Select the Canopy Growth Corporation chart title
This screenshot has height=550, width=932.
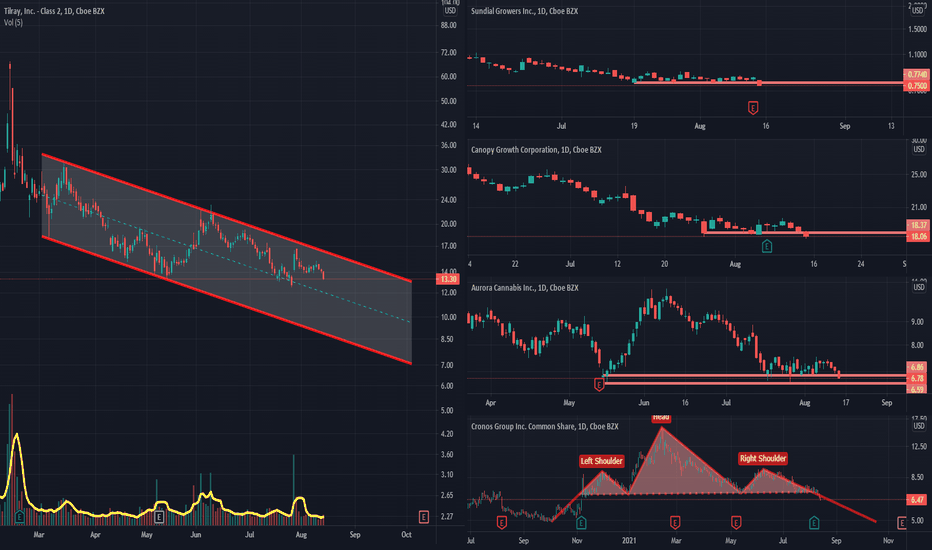[x=536, y=150]
